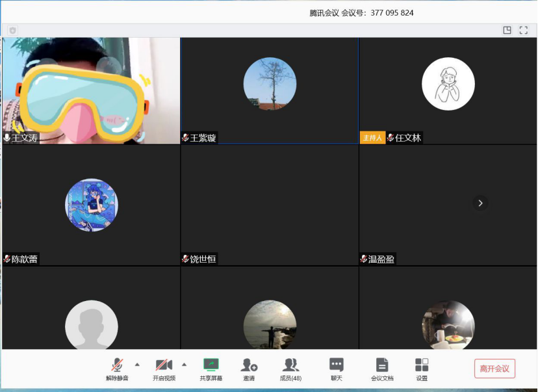Click the 饶世恒 participant tile
The height and width of the screenshot is (392, 538).
tap(270, 205)
